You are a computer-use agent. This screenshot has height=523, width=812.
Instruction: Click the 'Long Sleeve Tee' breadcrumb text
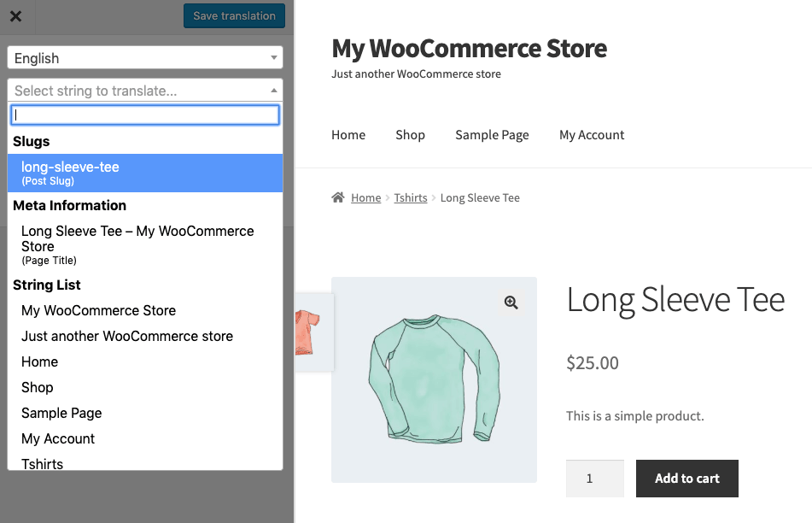point(480,197)
